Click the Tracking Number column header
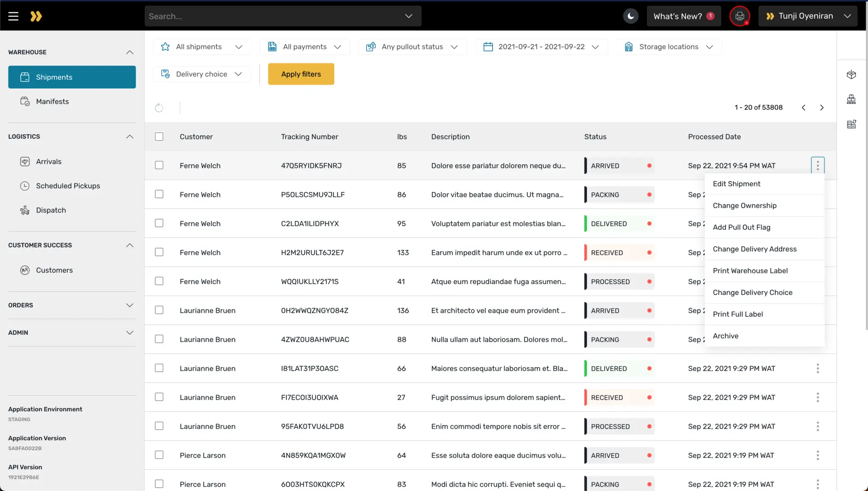The image size is (868, 491). [310, 137]
